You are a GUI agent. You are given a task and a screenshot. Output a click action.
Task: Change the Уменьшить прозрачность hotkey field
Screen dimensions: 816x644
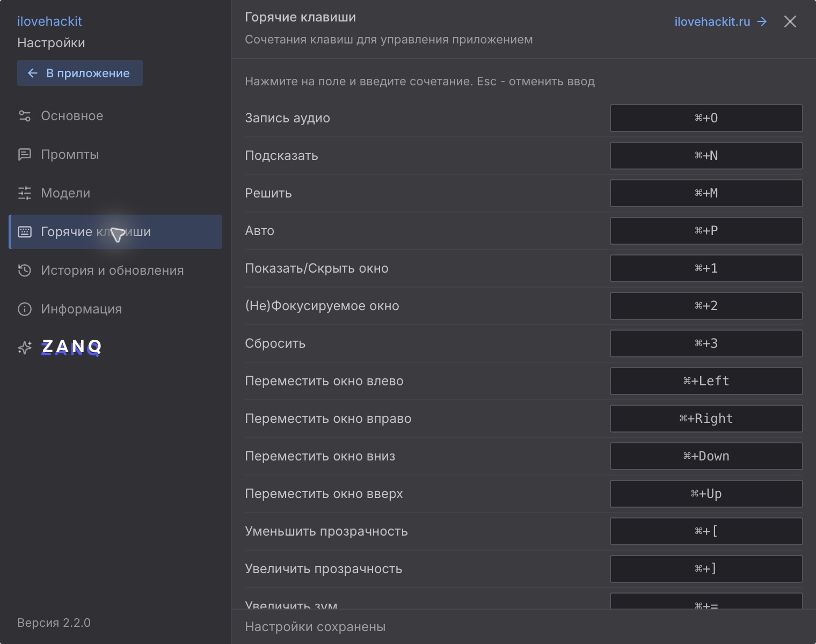(706, 531)
